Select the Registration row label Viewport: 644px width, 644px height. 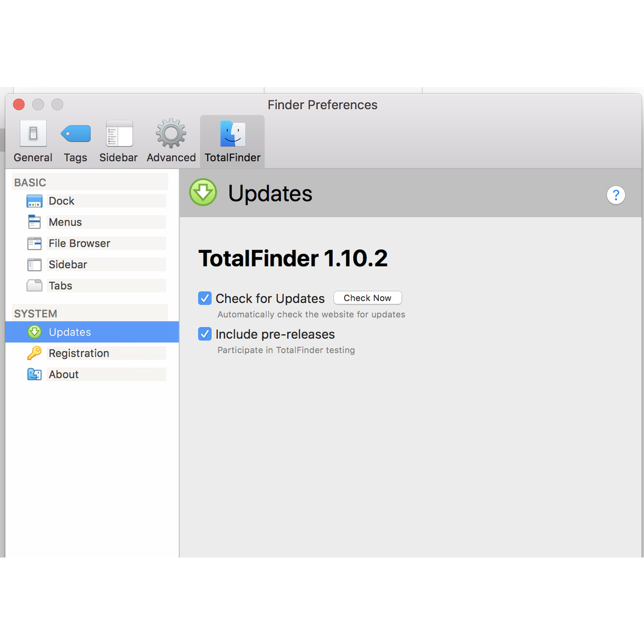(79, 353)
